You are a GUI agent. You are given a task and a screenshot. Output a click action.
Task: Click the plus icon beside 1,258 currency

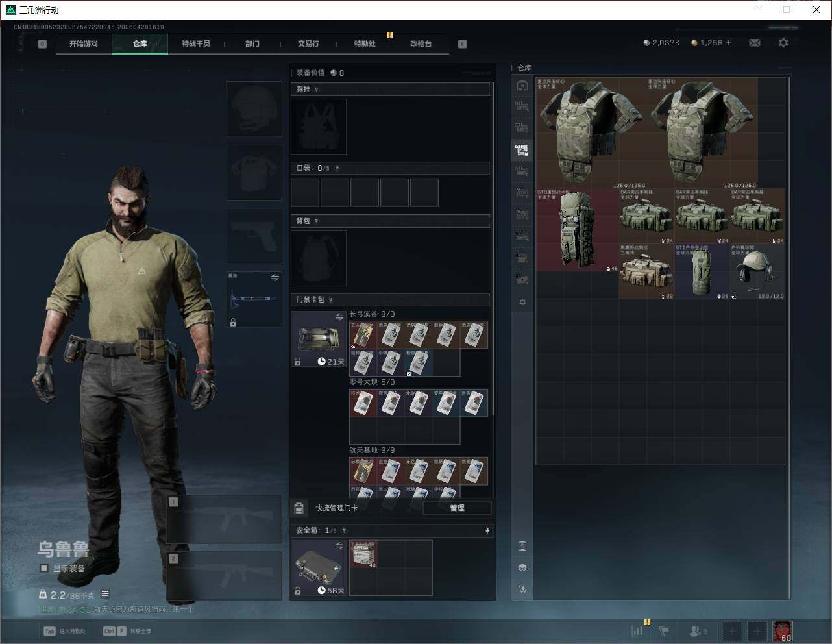pos(729,43)
